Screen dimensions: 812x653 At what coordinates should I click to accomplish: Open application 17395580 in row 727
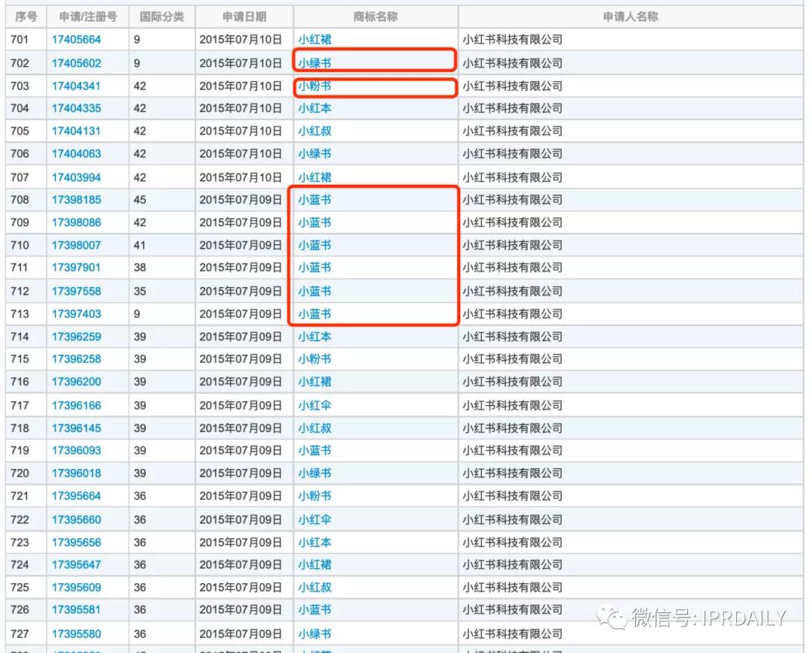(76, 634)
